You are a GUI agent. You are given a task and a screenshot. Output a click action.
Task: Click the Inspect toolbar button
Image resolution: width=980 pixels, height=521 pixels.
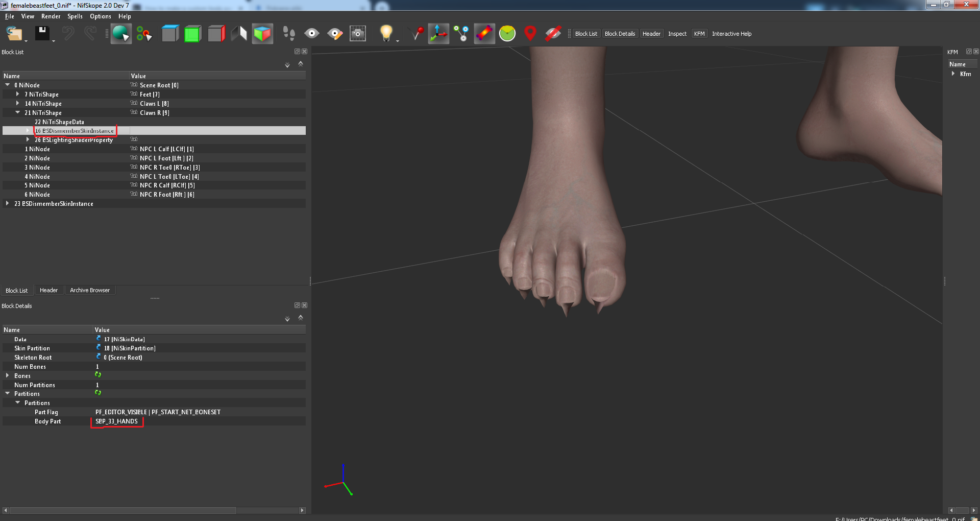(x=677, y=34)
